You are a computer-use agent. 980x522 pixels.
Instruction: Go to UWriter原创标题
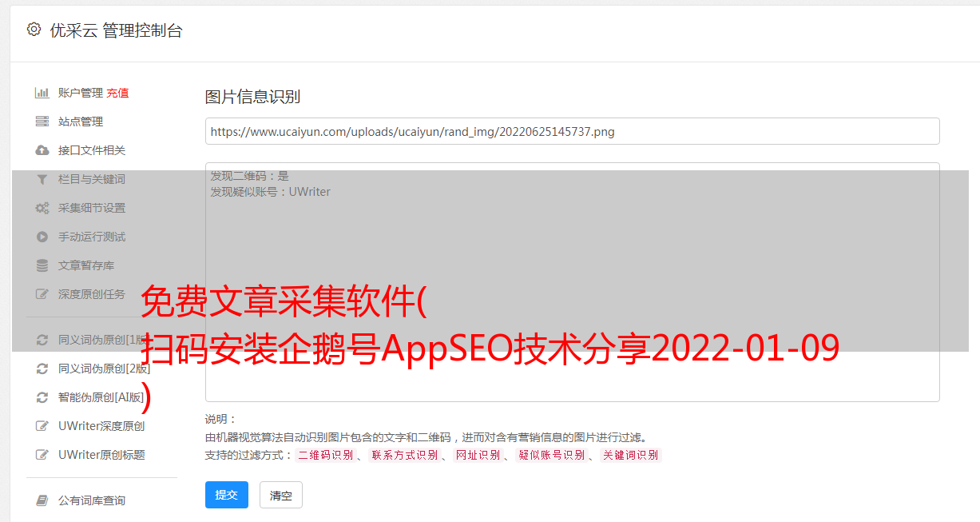(x=101, y=455)
